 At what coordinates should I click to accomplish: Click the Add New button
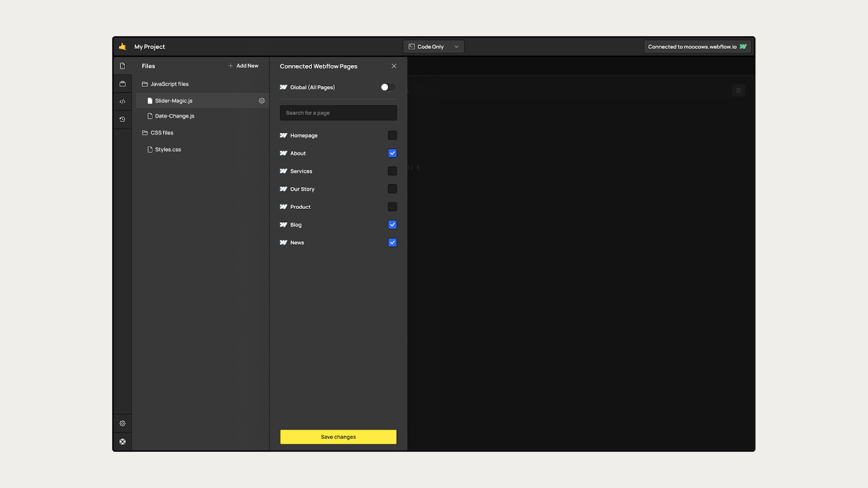244,66
